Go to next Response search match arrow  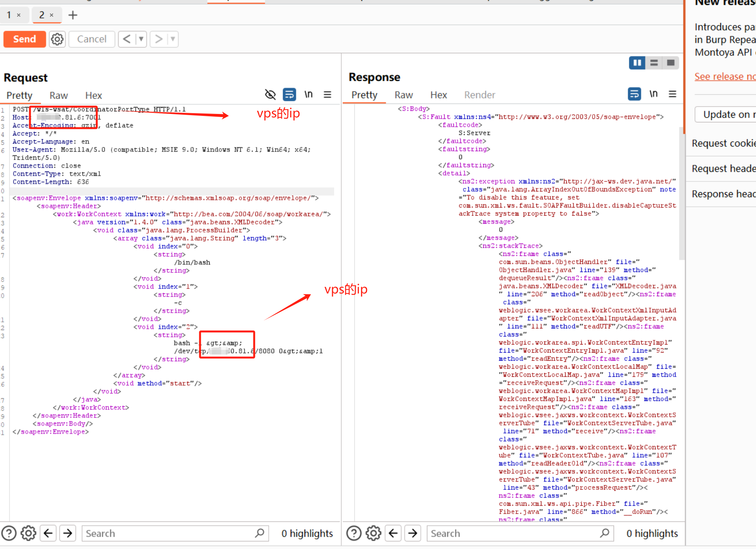pyautogui.click(x=413, y=533)
